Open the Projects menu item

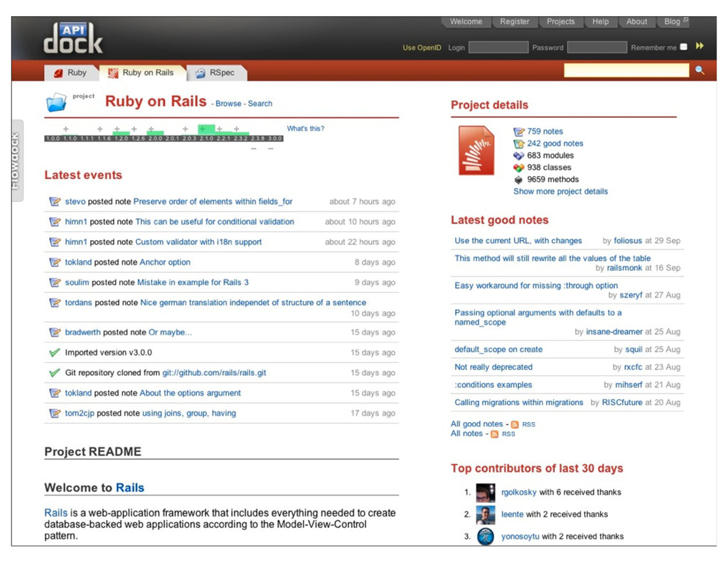tap(560, 22)
